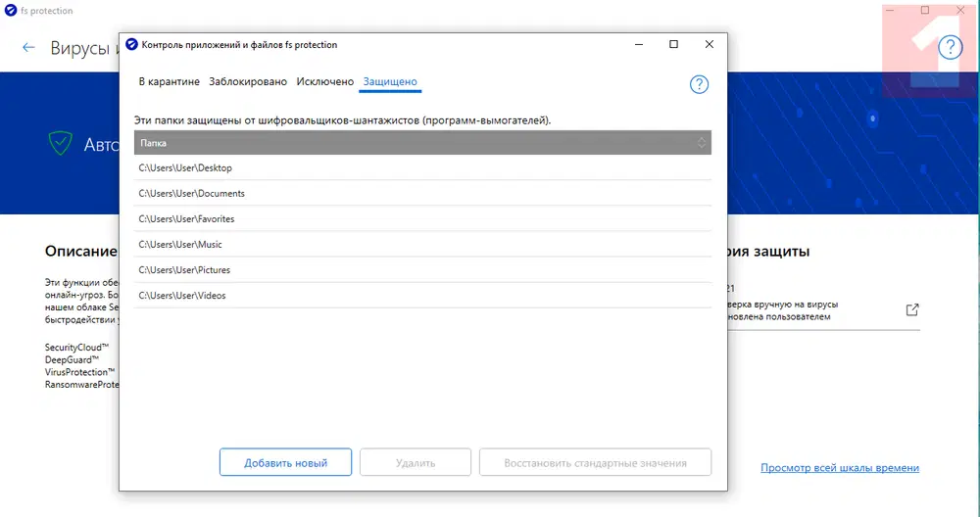Switch to the Заблокировано tab
980x517 pixels.
248,82
